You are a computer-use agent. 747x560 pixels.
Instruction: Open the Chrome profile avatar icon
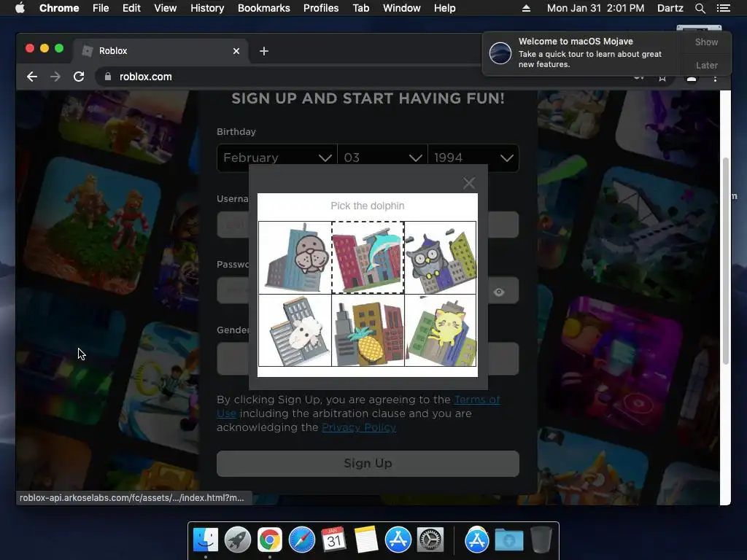tap(692, 77)
